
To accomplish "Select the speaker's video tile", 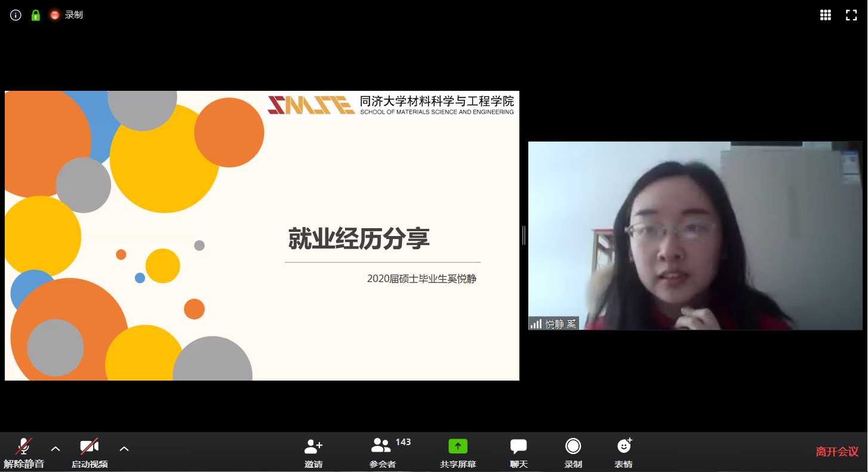I will coord(695,235).
